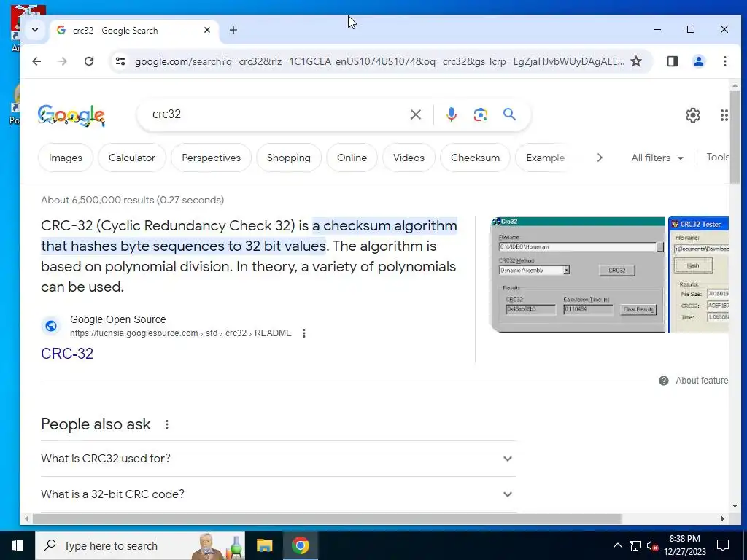Select the Shopping filter chip
The height and width of the screenshot is (560, 747).
point(289,157)
